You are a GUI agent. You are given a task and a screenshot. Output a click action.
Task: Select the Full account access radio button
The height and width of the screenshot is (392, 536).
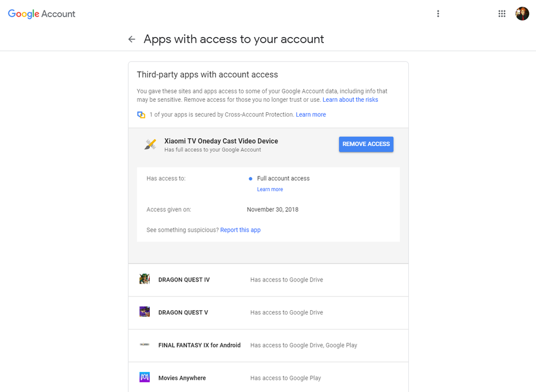tap(251, 179)
